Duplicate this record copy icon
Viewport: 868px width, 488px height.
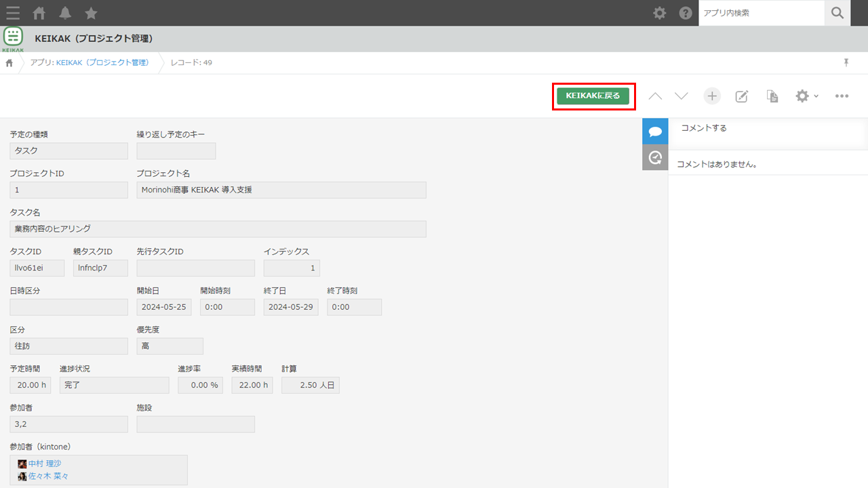pyautogui.click(x=772, y=96)
